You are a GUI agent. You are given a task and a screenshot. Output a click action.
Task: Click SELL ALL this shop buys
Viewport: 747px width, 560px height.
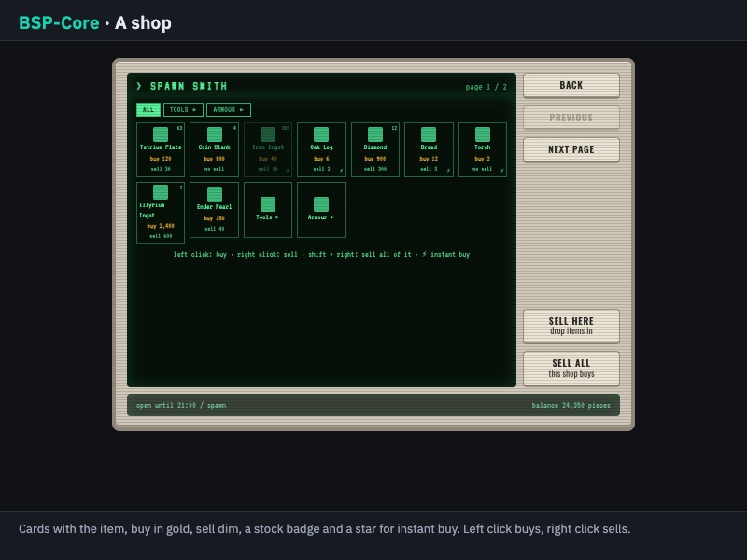[571, 368]
